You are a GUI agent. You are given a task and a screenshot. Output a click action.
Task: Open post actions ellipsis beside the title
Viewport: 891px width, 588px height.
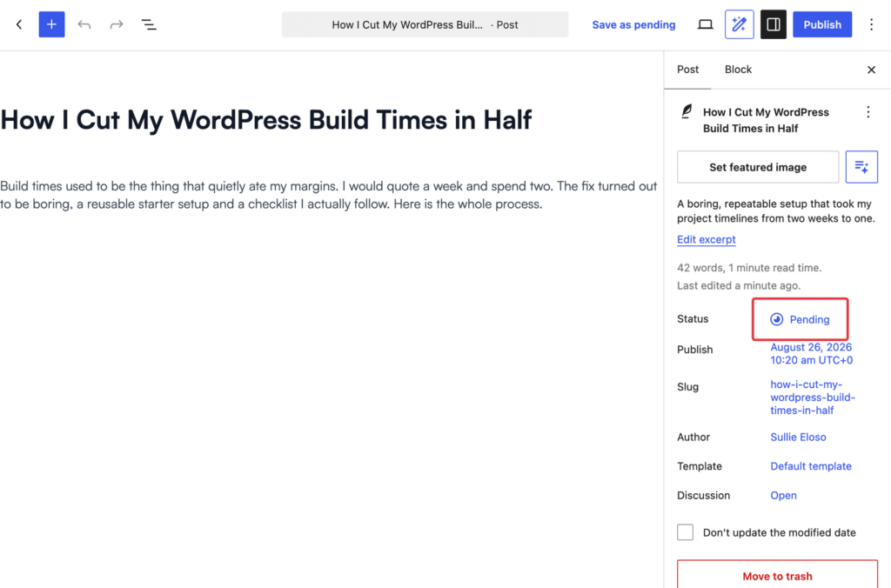tap(868, 112)
